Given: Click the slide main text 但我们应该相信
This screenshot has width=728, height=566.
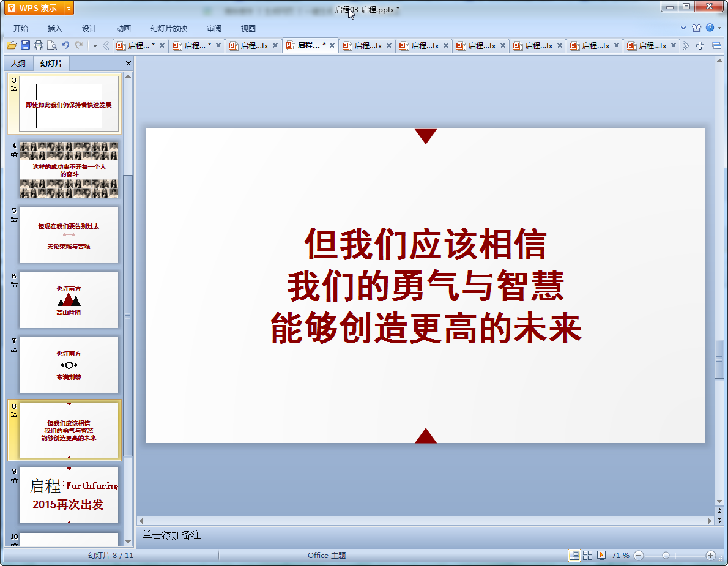Looking at the screenshot, I should click(x=425, y=244).
